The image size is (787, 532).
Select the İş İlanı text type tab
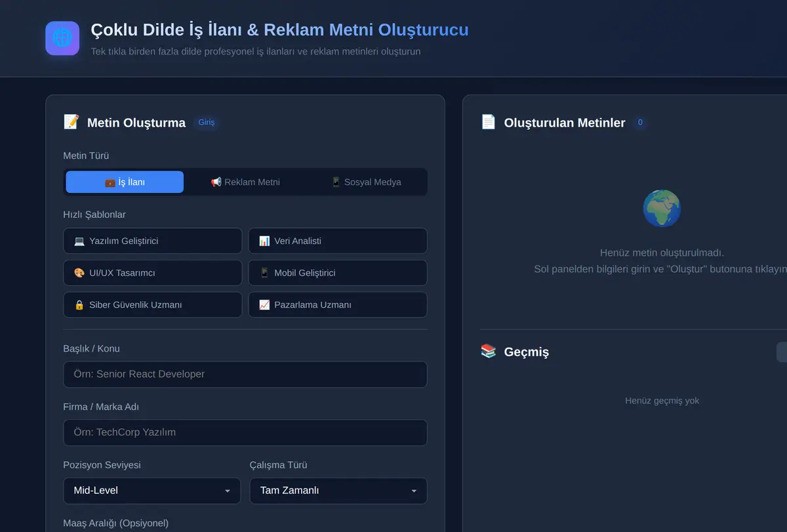[x=125, y=182]
